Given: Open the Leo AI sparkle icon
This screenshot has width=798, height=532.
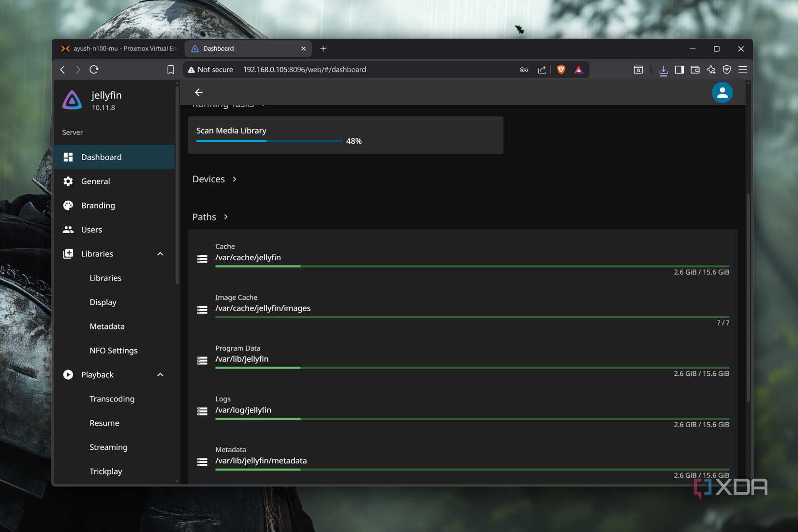Looking at the screenshot, I should [x=711, y=70].
